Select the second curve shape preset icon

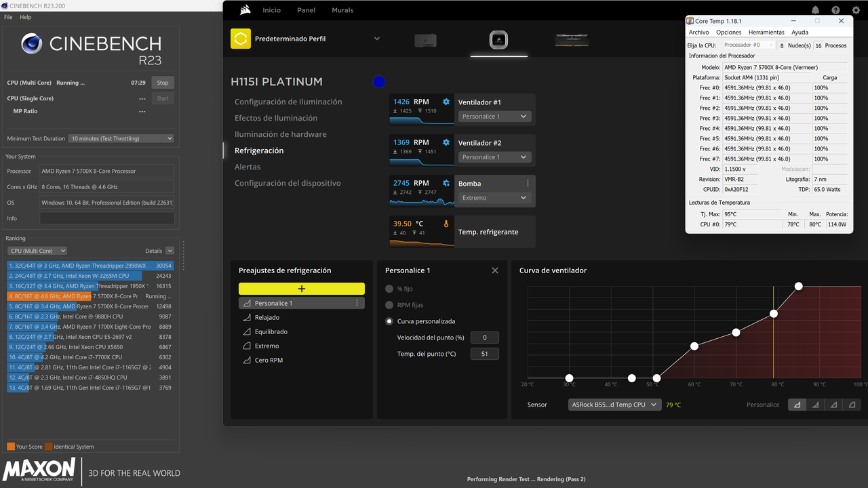click(x=815, y=405)
